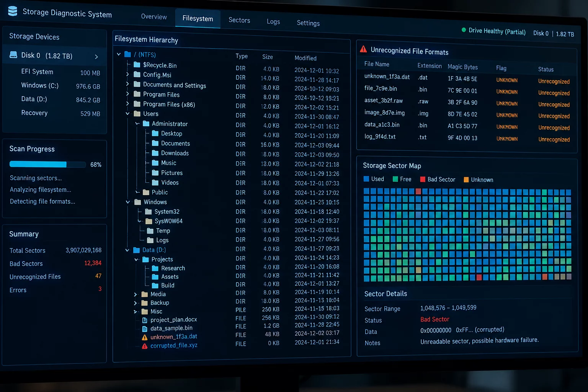Image resolution: width=588 pixels, height=392 pixels.
Task: Expand the Config.Msi tree node
Action: (127, 74)
